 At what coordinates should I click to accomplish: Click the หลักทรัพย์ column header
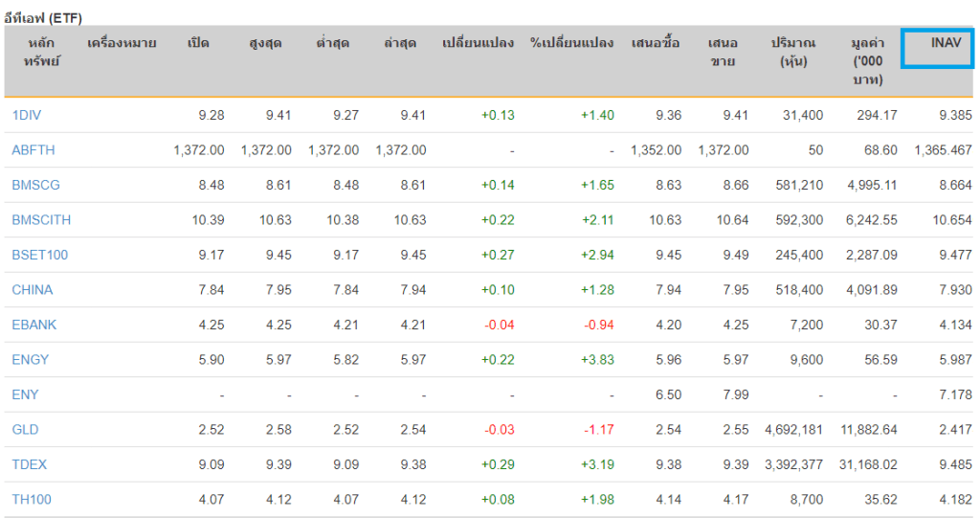point(42,52)
